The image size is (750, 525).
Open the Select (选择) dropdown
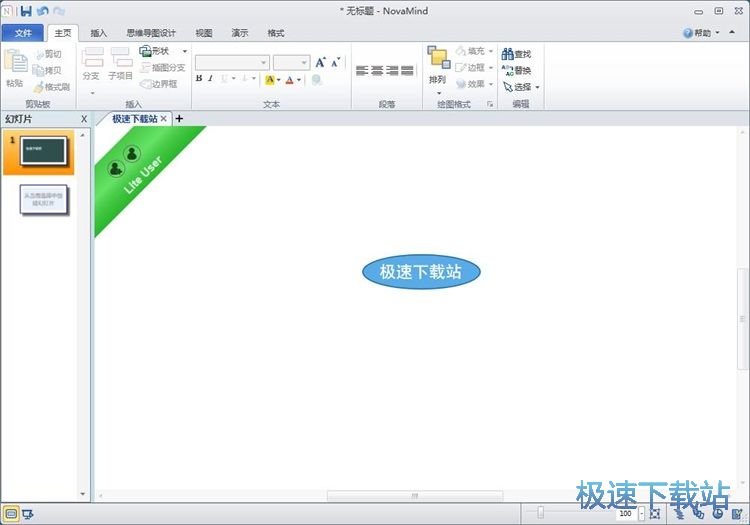[536, 87]
